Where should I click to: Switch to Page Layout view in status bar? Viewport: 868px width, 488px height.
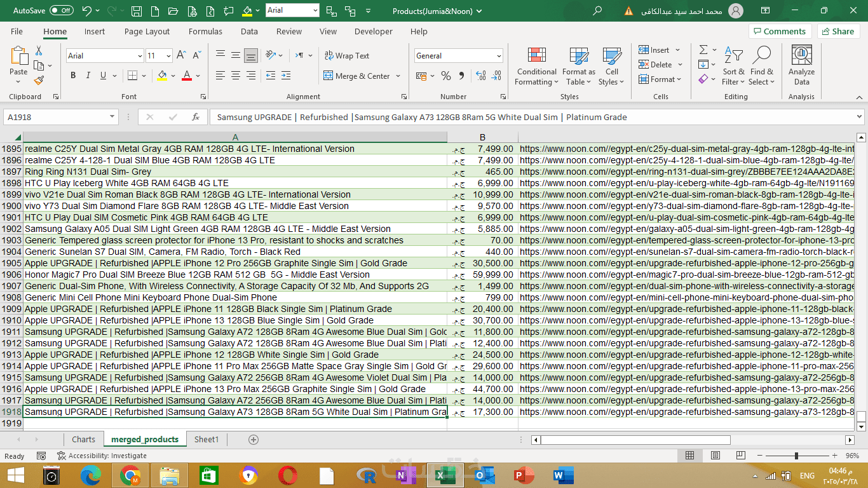715,456
